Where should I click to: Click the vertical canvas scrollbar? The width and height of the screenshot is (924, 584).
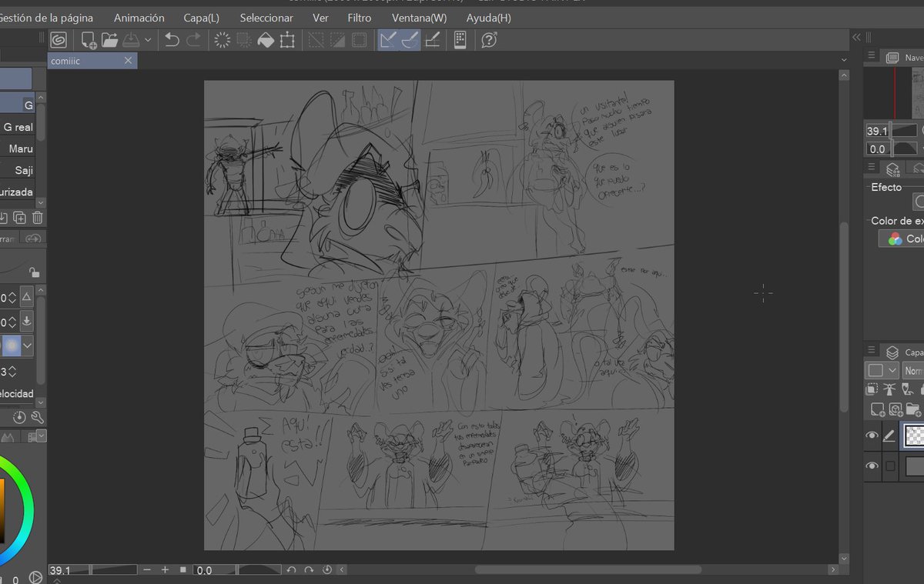coord(845,317)
